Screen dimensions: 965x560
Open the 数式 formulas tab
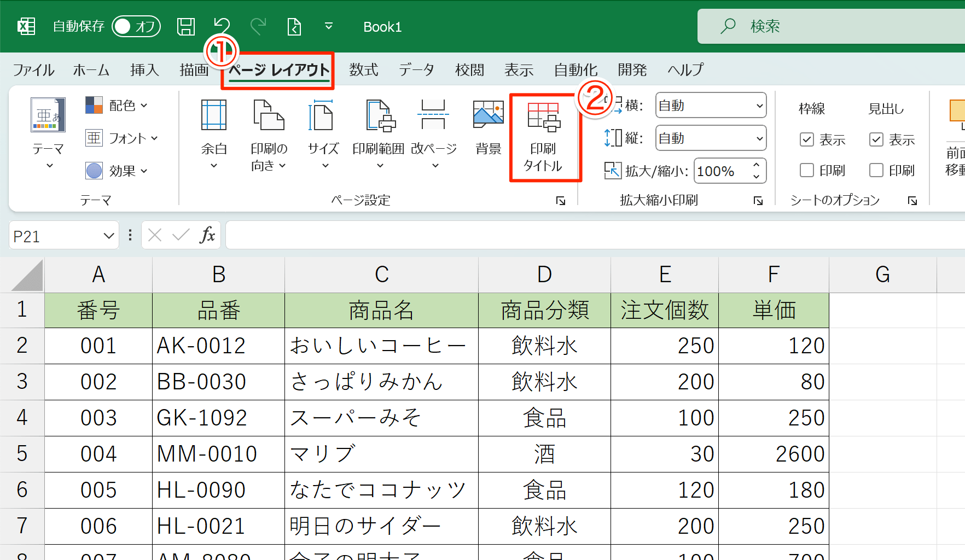tap(364, 70)
